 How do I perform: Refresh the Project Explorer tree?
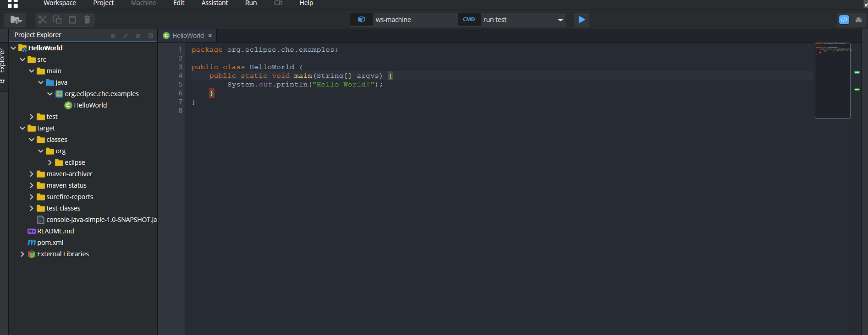[138, 36]
